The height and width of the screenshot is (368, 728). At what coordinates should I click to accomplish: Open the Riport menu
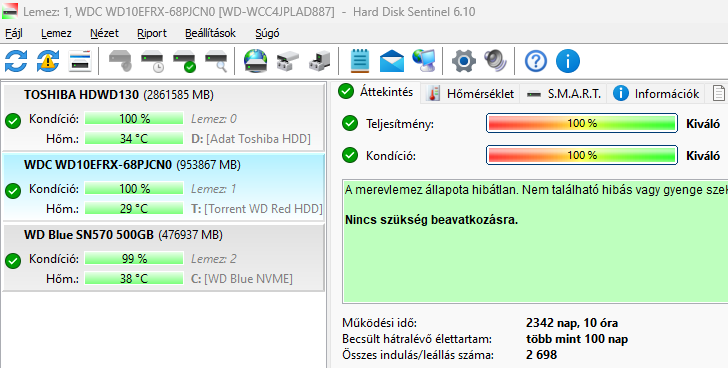pos(152,33)
